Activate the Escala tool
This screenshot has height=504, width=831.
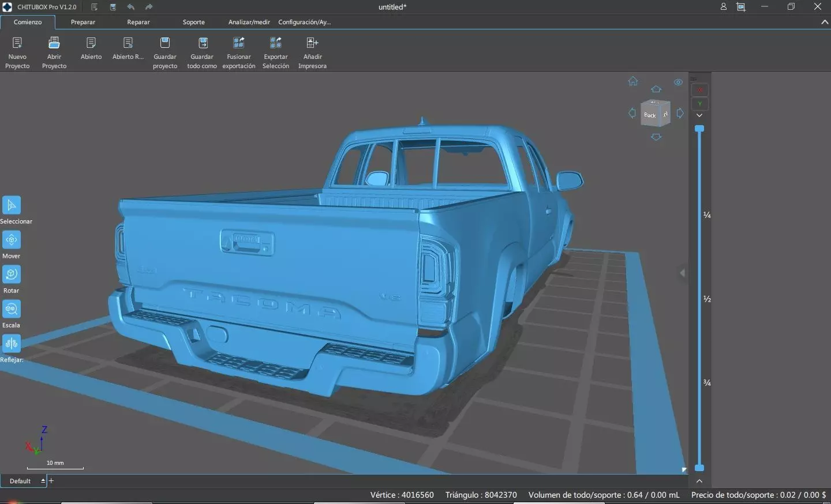click(12, 309)
